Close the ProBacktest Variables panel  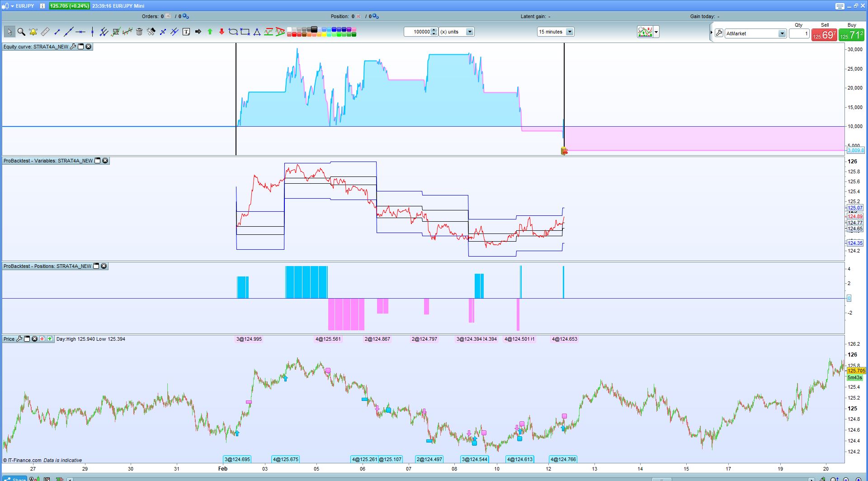pos(105,161)
